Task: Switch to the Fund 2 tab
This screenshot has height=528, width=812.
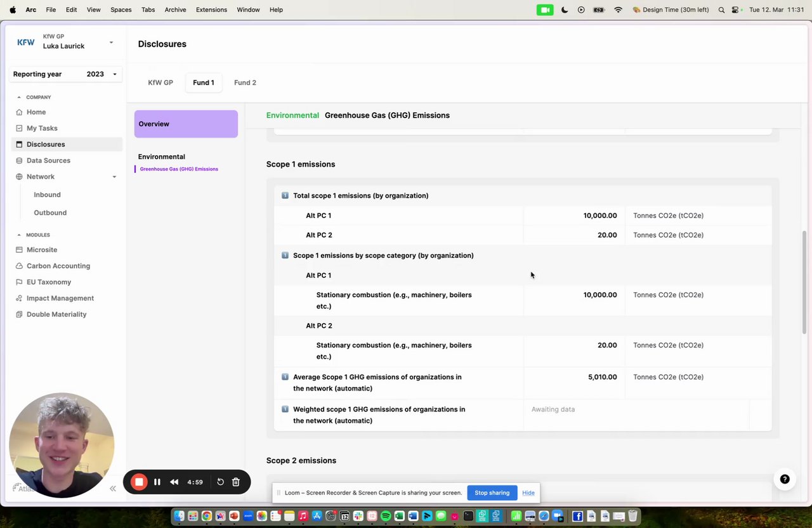Action: point(245,83)
